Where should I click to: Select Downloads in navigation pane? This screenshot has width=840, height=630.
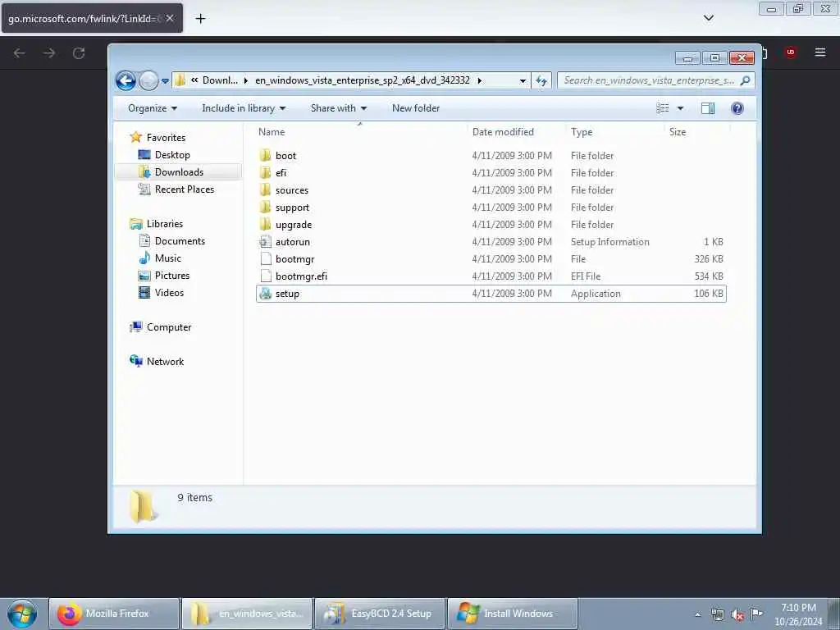[179, 172]
